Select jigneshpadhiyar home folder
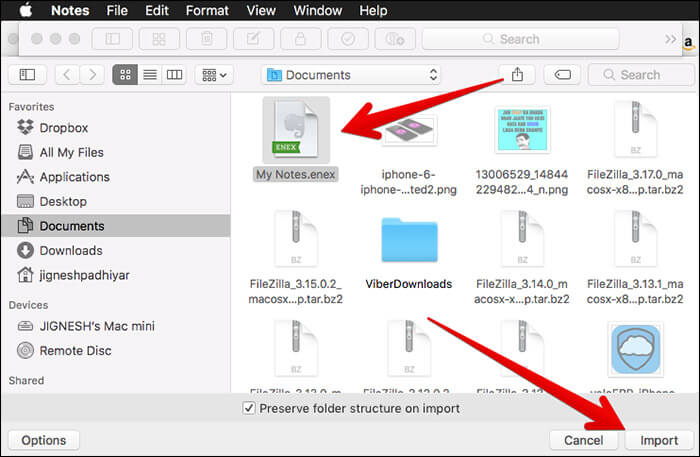Image resolution: width=700 pixels, height=457 pixels. point(116,275)
